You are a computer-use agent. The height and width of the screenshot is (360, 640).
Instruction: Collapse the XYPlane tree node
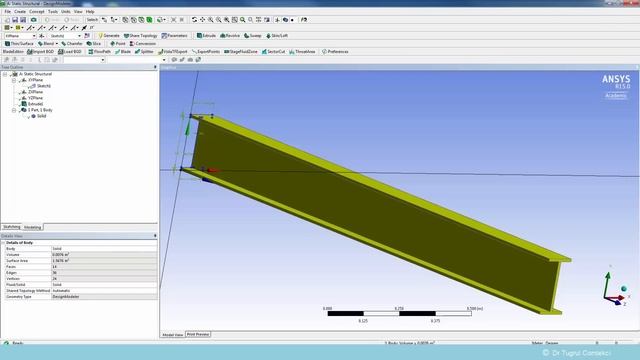[14, 80]
